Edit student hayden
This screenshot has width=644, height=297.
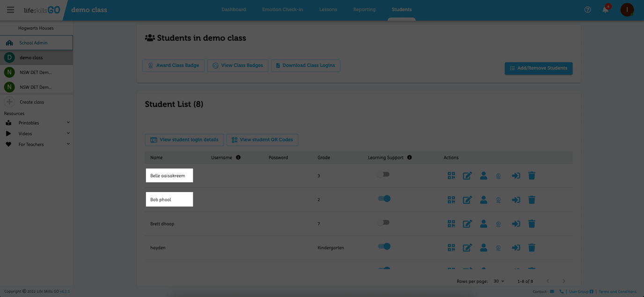[x=467, y=248]
